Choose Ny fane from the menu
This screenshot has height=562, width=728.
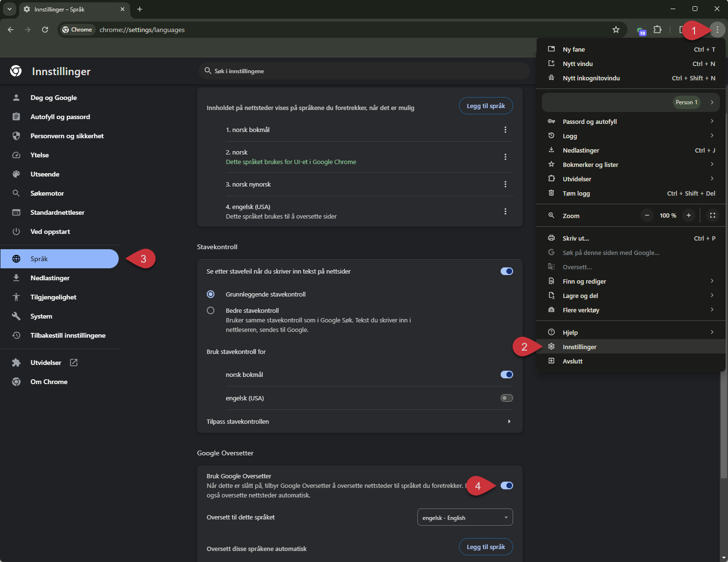pos(631,49)
